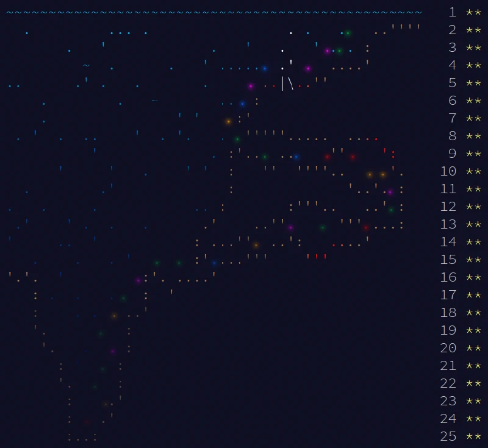This screenshot has width=488, height=448.
Task: Select Day 20 from the day list
Action: click(448, 348)
